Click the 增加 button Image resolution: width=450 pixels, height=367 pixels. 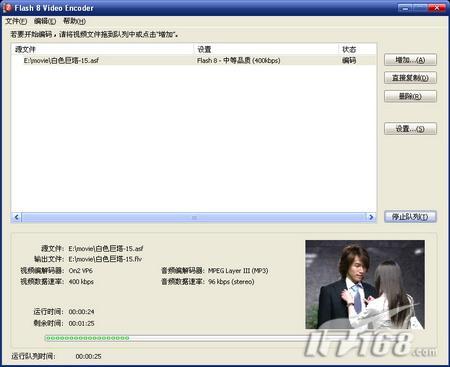pos(410,60)
